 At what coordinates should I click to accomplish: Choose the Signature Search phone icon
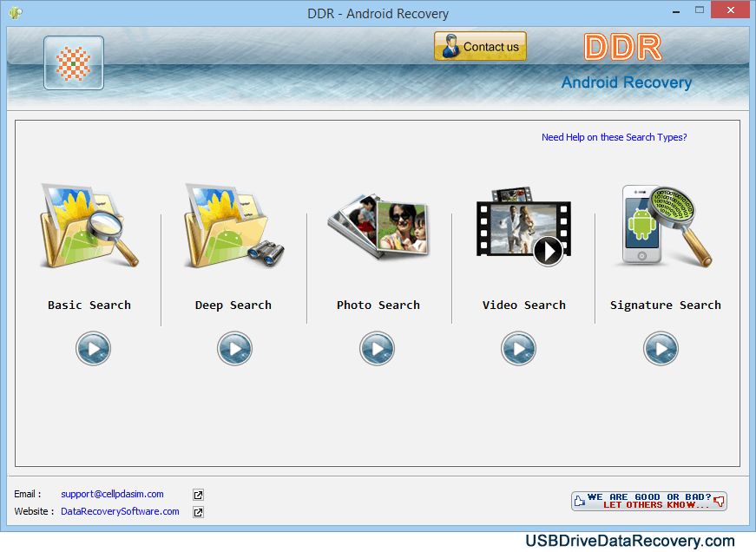tap(664, 227)
